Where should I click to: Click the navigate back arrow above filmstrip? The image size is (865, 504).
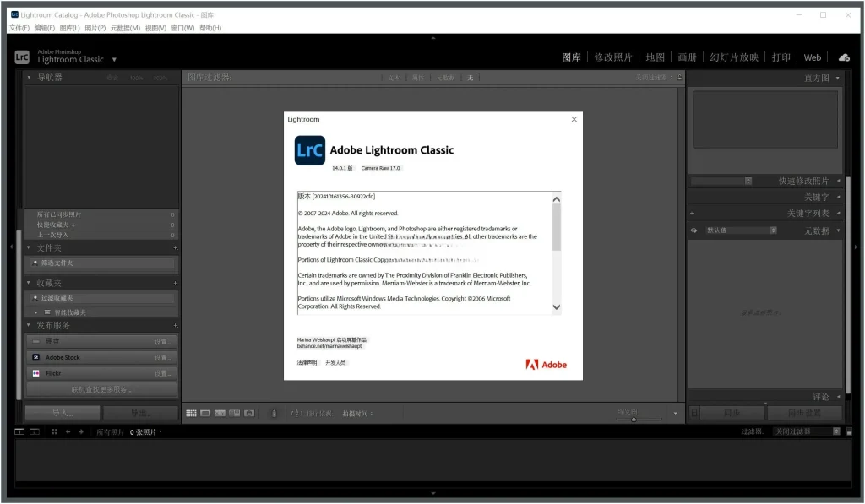tap(68, 431)
